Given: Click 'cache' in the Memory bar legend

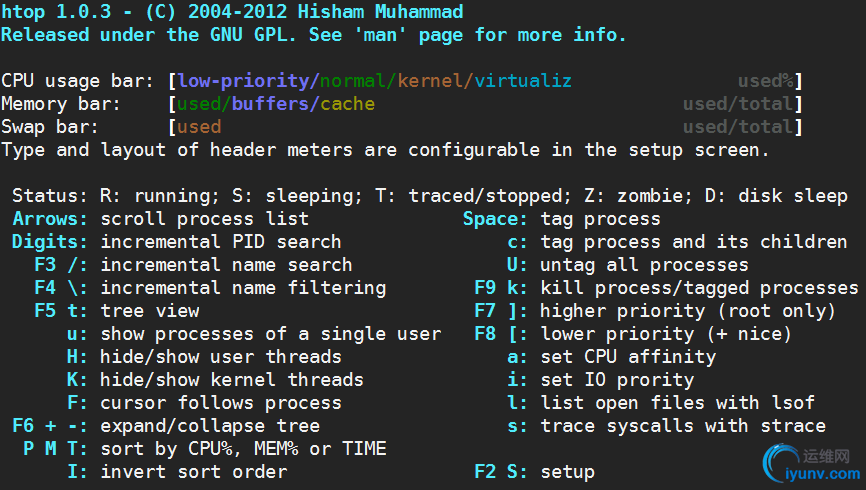Looking at the screenshot, I should pos(348,104).
